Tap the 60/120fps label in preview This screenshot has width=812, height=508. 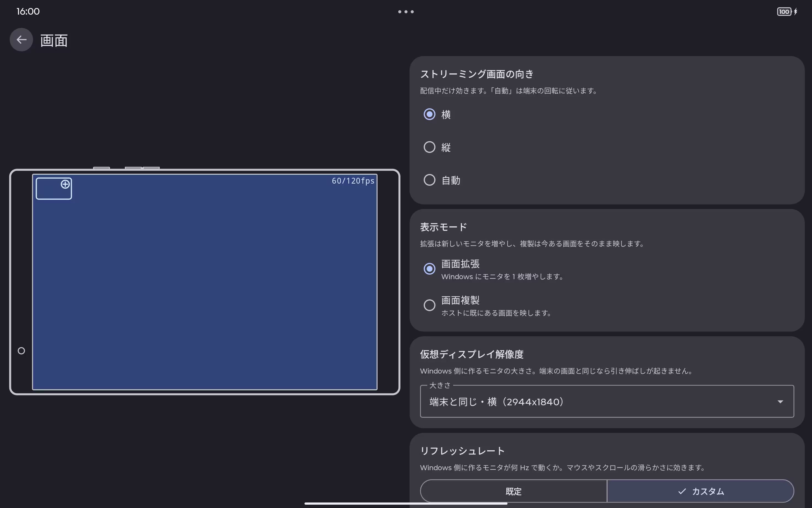click(353, 181)
